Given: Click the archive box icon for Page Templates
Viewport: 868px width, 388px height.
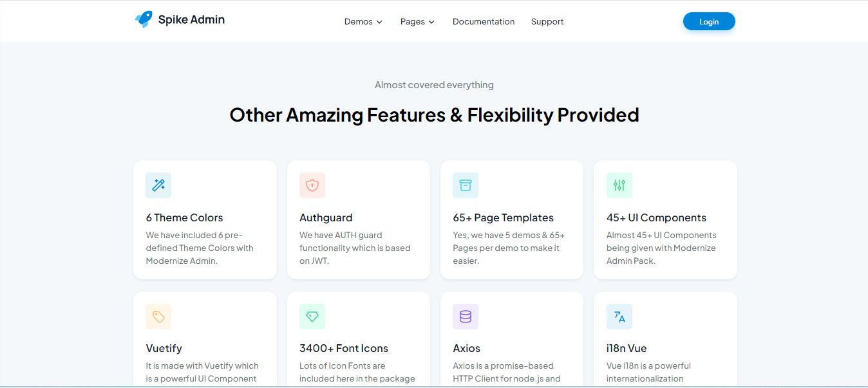Looking at the screenshot, I should tap(466, 185).
